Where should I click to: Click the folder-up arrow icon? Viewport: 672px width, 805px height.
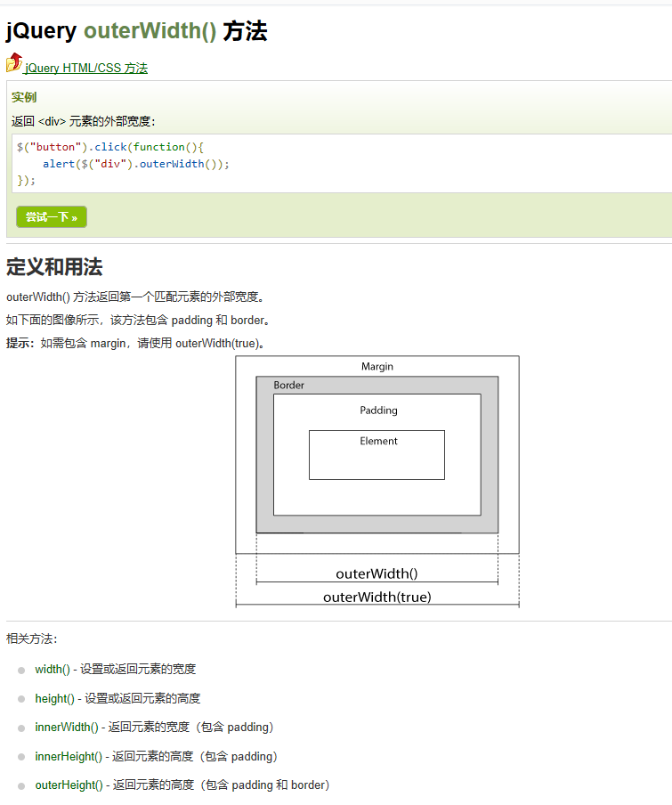click(14, 62)
